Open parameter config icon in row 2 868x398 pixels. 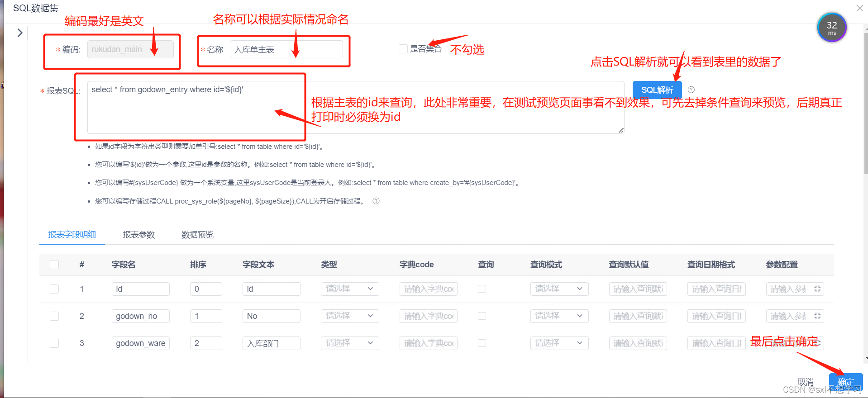817,316
